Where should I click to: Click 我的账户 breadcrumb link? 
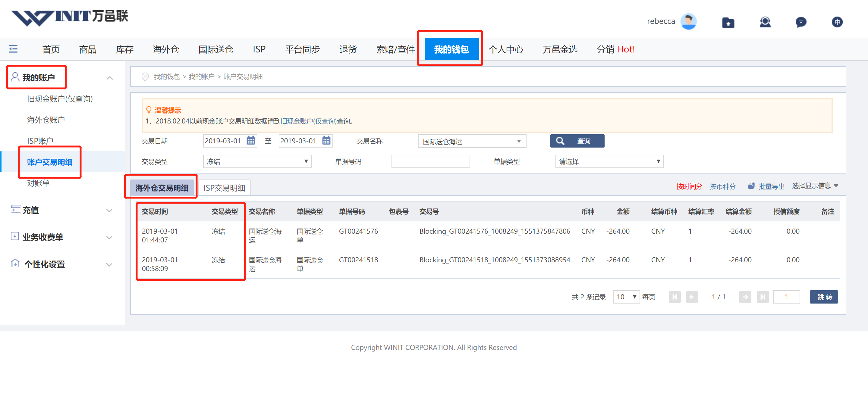[201, 76]
